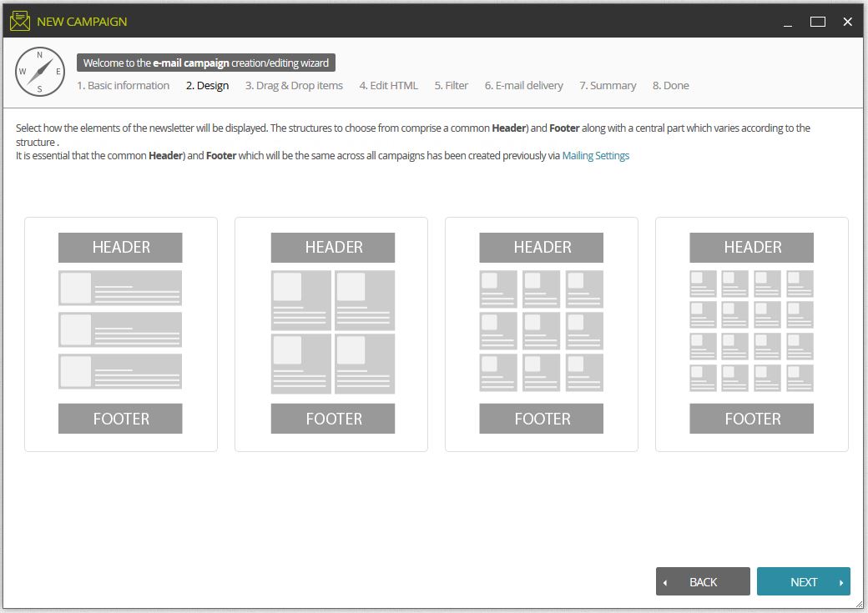The image size is (868, 613).
Task: Open the 2. Design step
Action: [208, 86]
